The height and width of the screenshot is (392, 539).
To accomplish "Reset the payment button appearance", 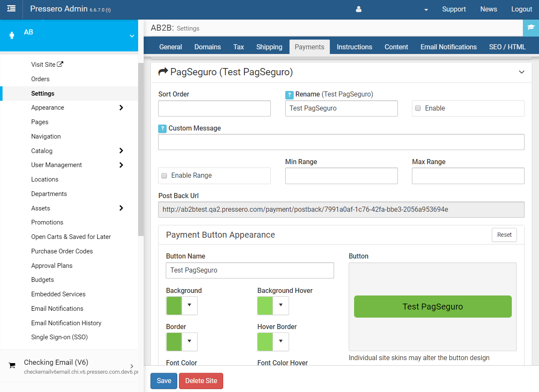I will point(504,235).
